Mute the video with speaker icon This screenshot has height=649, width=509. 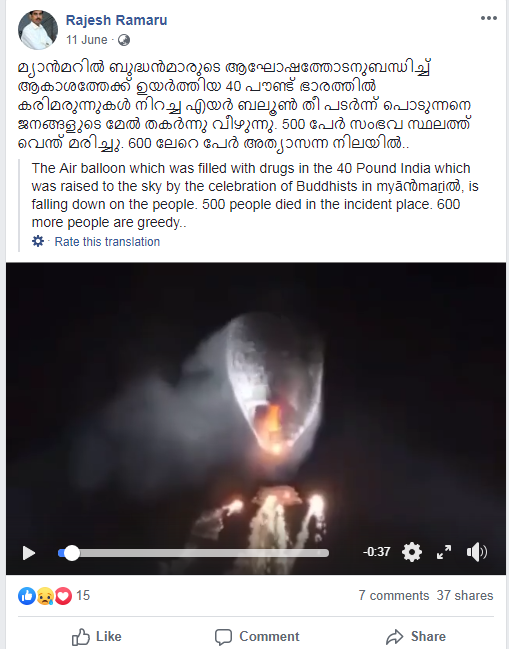pos(477,552)
